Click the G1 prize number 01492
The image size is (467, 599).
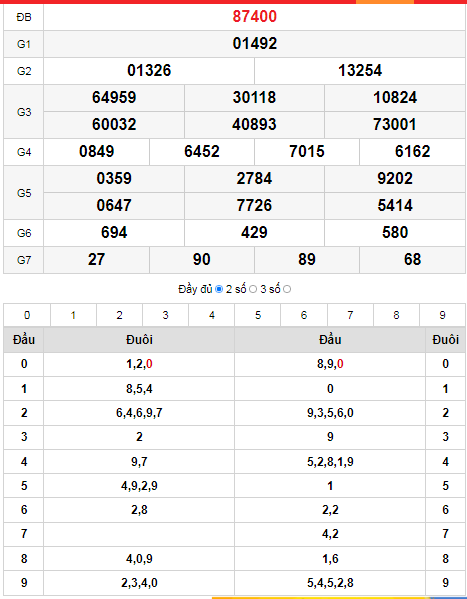pyautogui.click(x=255, y=44)
